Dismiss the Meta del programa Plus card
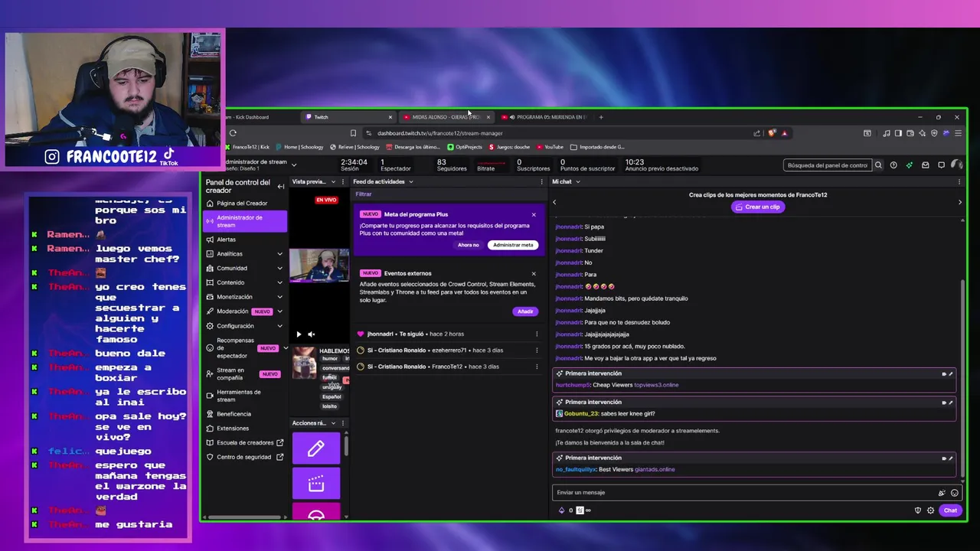This screenshot has width=980, height=551. (x=534, y=214)
